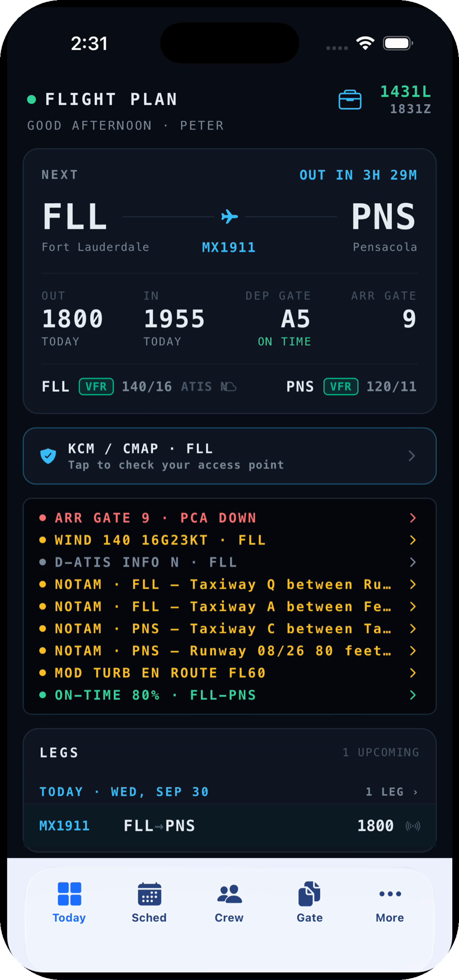Expand the KCM / CMAP chevron
The height and width of the screenshot is (980, 459).
[x=412, y=456]
